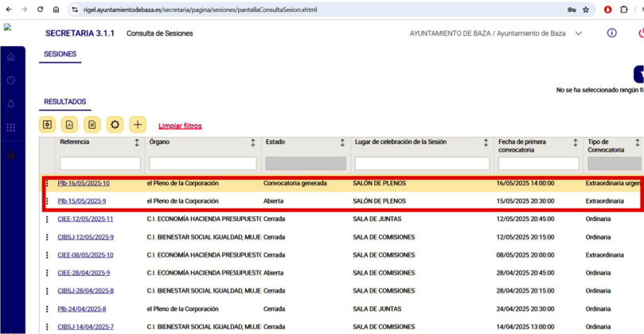
Task: Click the information icon in the header
Action: (611, 33)
